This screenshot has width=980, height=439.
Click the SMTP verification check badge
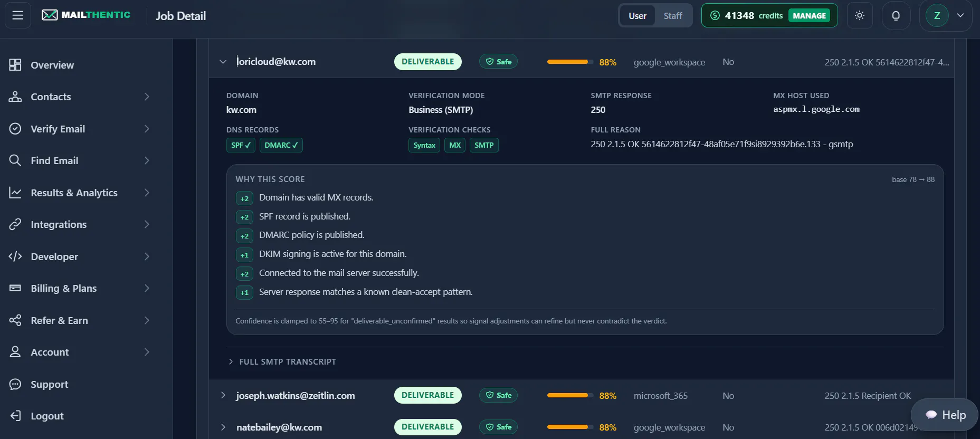click(x=484, y=145)
